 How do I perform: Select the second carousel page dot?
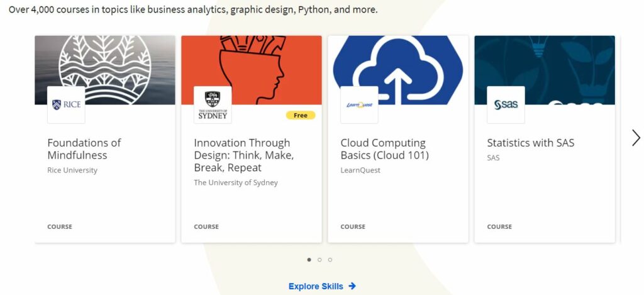click(319, 260)
